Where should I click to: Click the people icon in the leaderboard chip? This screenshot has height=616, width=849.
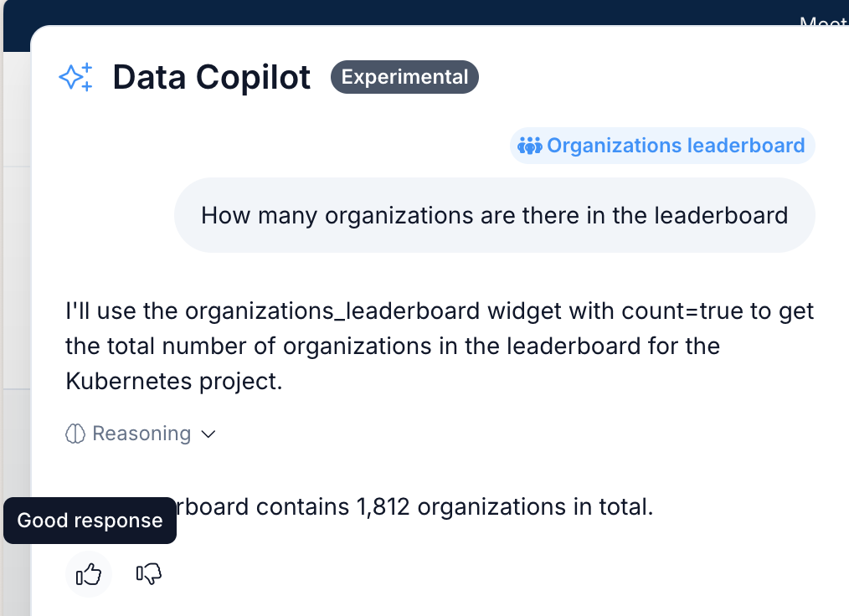pos(530,146)
